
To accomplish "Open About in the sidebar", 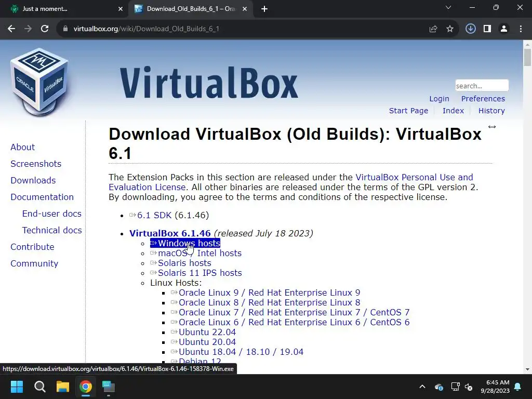I will coord(22,147).
